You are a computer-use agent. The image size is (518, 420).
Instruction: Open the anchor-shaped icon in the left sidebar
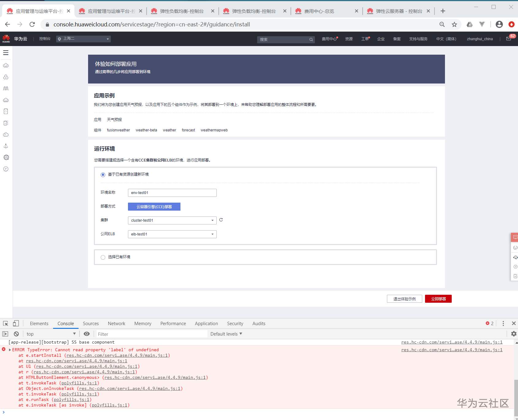[x=6, y=146]
